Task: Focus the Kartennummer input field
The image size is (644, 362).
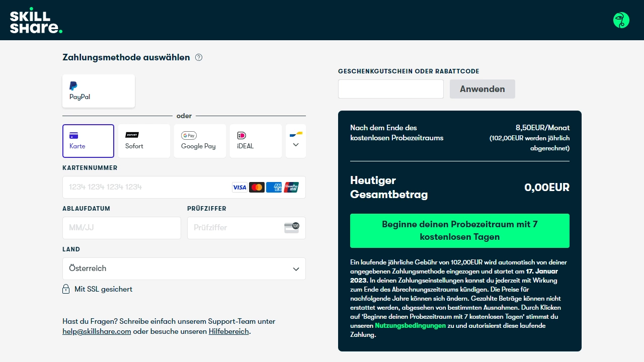Action: (184, 187)
